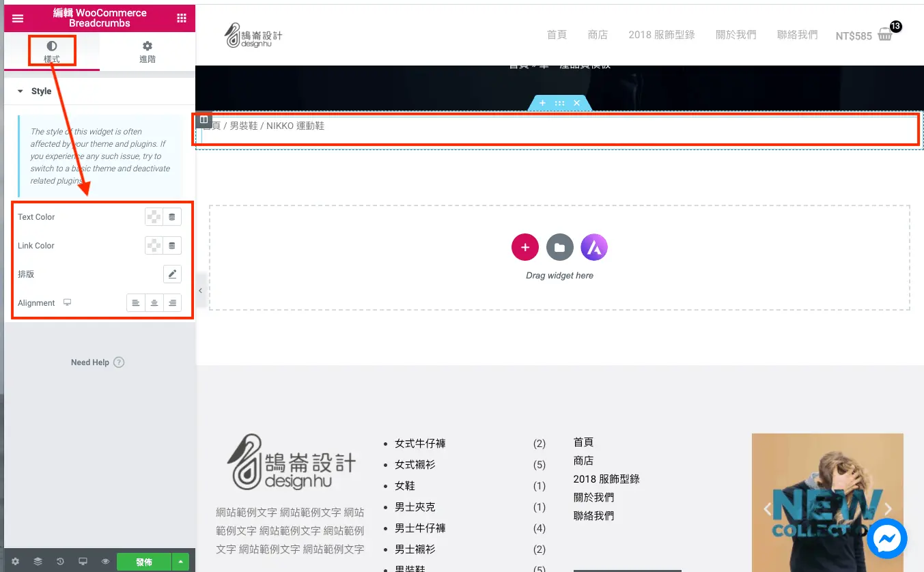924x572 pixels.
Task: Open the Navigator layers icon
Action: (38, 562)
